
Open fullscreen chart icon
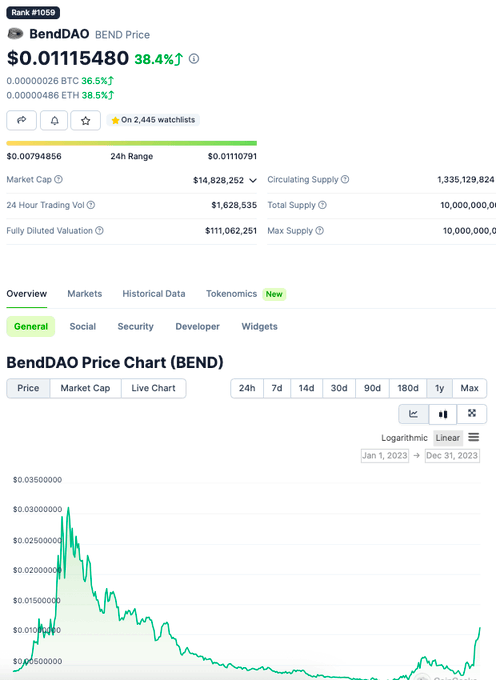point(472,413)
